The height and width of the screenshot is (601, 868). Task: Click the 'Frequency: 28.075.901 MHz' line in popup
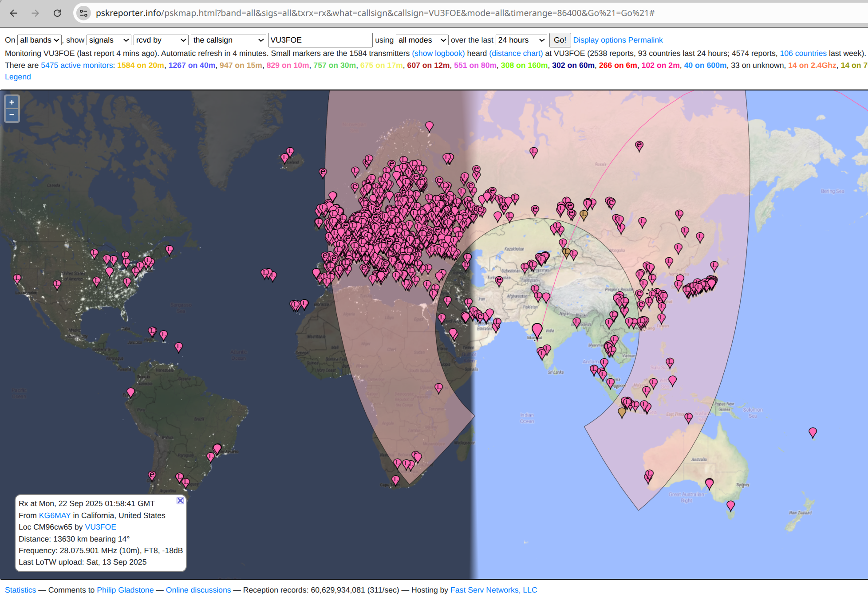click(x=101, y=550)
